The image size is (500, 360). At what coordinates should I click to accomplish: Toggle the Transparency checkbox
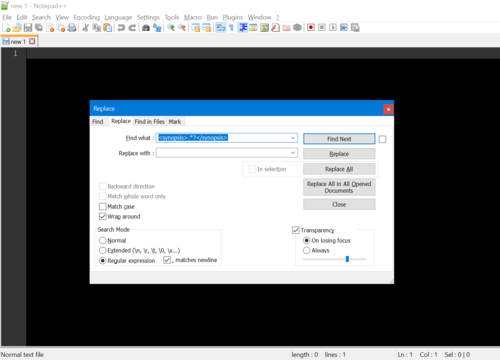(296, 230)
